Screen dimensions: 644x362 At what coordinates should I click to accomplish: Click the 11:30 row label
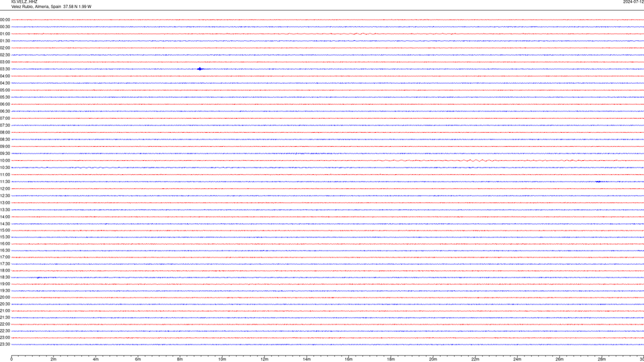tap(5, 182)
